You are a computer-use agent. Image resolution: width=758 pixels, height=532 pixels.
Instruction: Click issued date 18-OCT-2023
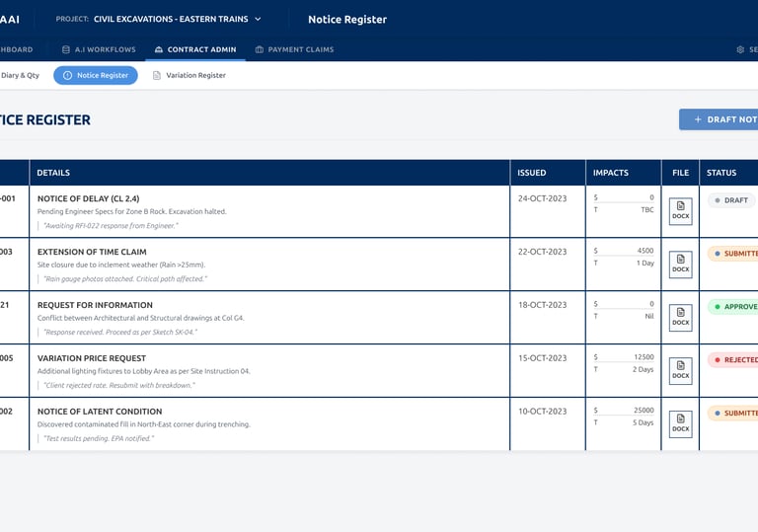(542, 305)
